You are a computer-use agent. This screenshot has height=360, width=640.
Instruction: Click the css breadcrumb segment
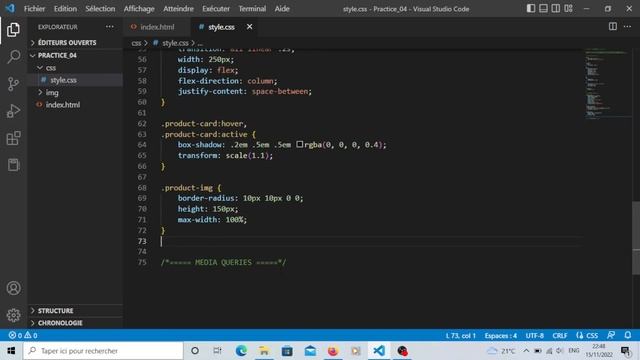pyautogui.click(x=136, y=43)
